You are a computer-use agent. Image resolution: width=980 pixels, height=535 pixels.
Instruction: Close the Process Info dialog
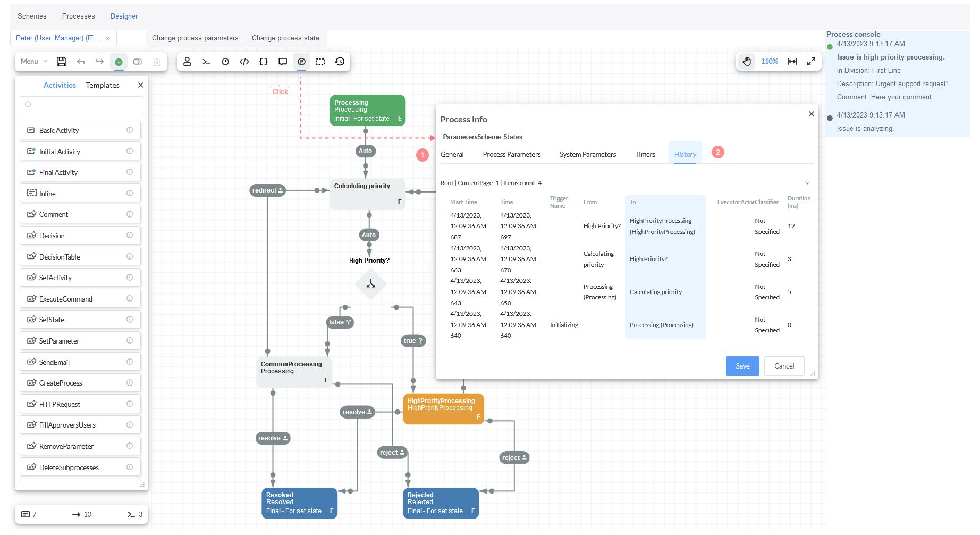[x=812, y=114]
